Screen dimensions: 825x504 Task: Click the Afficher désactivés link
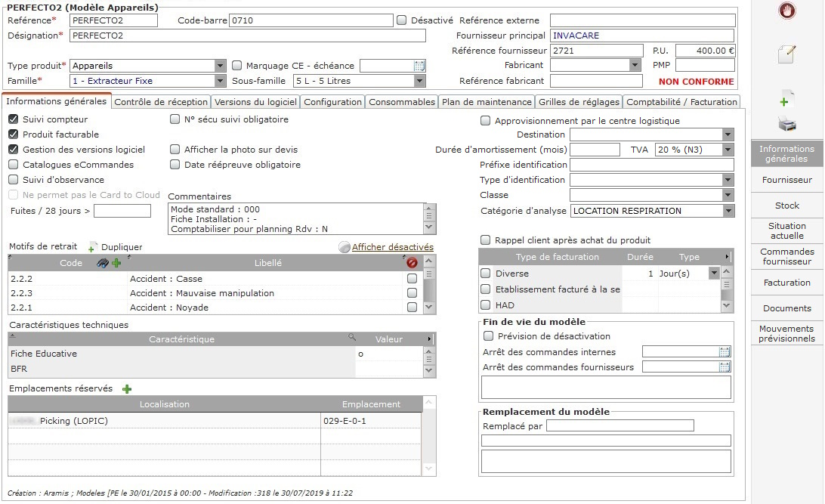[x=393, y=247]
